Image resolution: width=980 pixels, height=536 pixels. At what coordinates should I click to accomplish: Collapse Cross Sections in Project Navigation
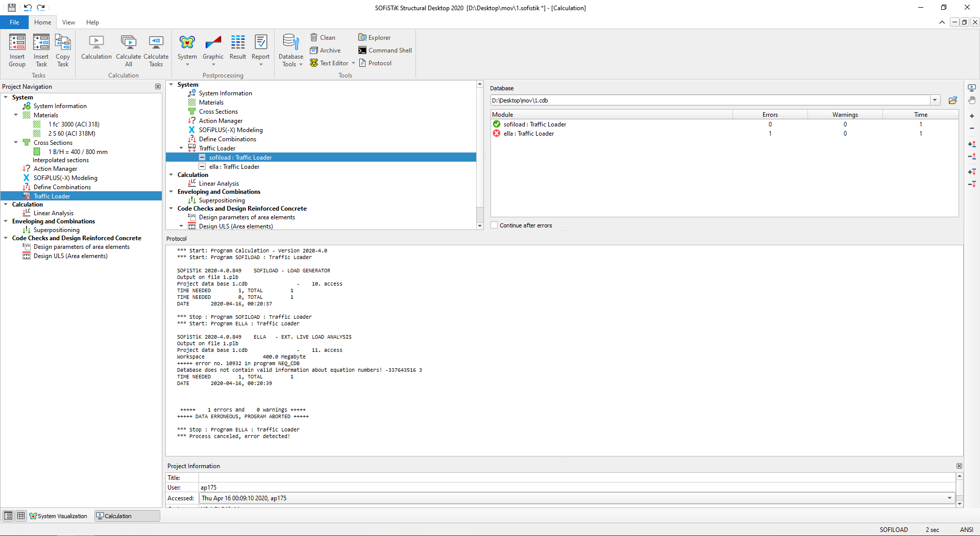point(16,142)
